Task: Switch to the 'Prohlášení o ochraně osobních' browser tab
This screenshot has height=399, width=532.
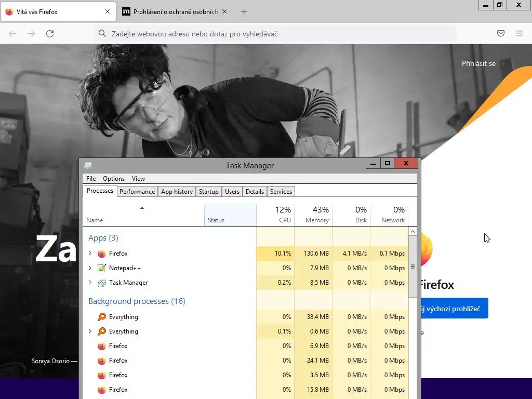Action: 176,11
